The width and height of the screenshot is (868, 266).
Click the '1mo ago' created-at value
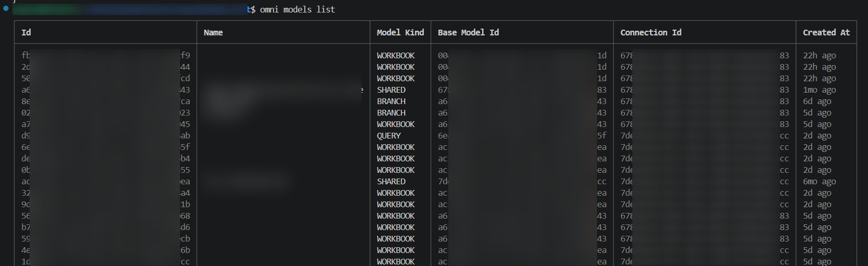(819, 90)
